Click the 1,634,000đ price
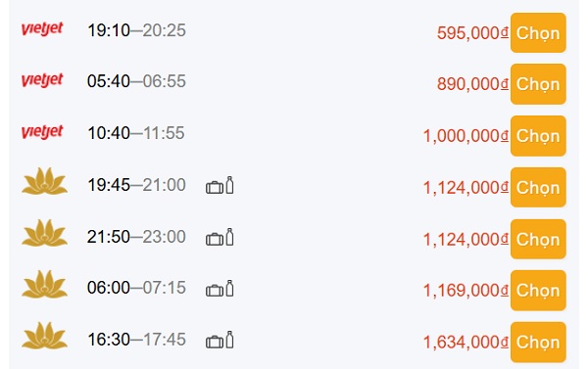Viewport: 588px width, 369px height. [x=465, y=342]
